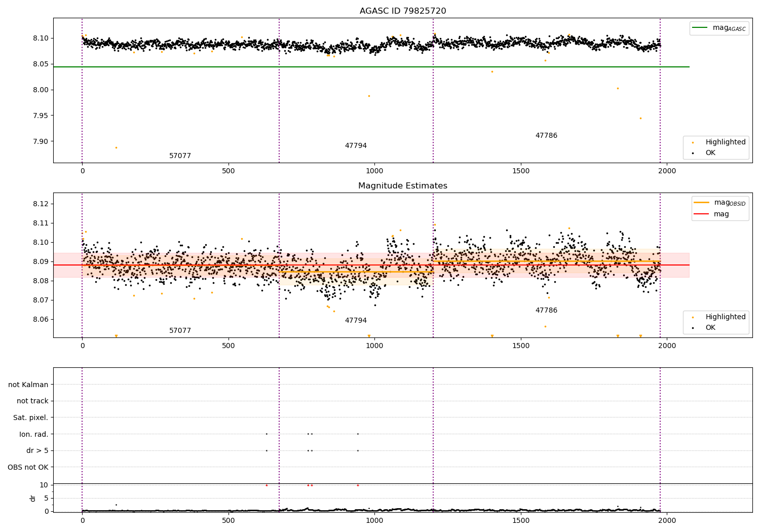760x532 pixels.
Task: Click the lowest orange point in AGASC plot
Action: point(116,148)
